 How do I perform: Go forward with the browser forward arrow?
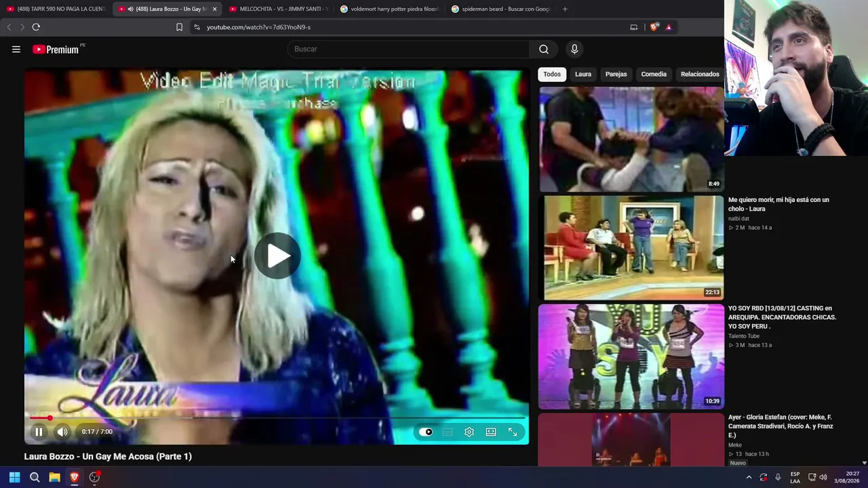22,27
